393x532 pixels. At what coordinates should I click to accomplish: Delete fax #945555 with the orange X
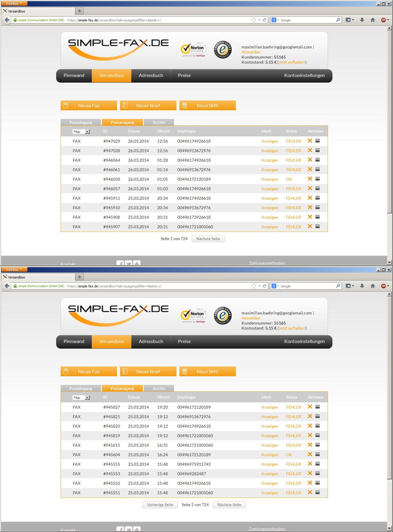pos(310,464)
